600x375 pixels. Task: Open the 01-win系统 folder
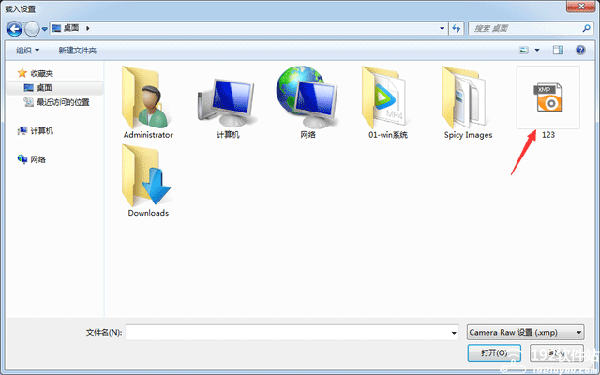[388, 103]
